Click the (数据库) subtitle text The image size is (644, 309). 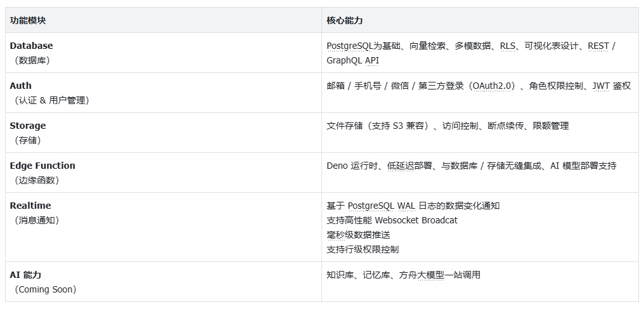[32, 60]
